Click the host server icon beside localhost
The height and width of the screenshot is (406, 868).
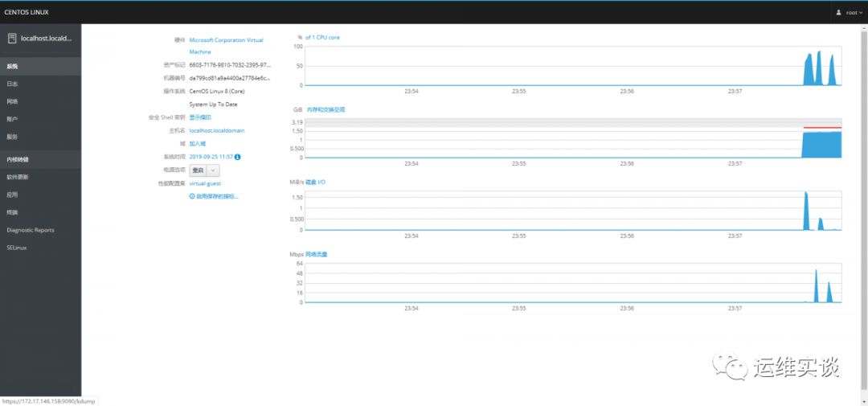tap(12, 39)
